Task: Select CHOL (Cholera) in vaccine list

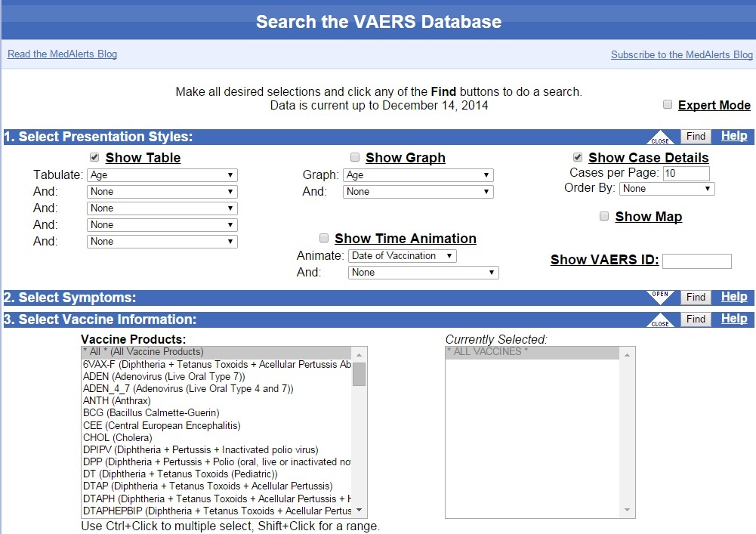Action: [217, 437]
